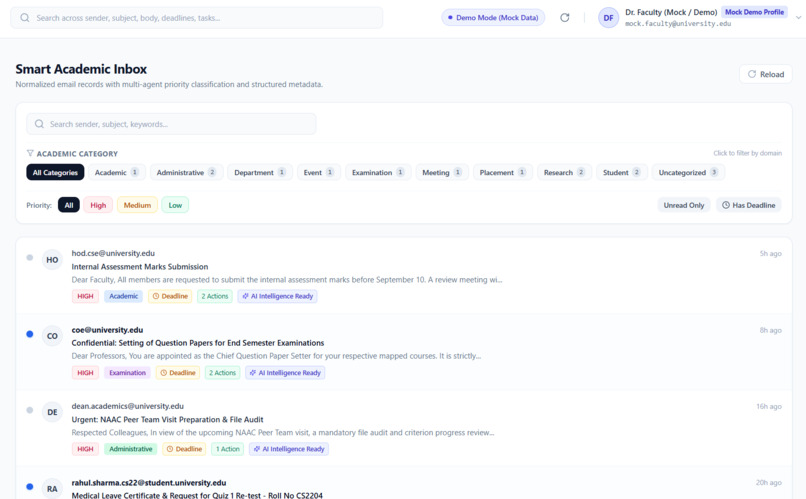The image size is (806, 499).
Task: Filter by the Event category chip
Action: [x=319, y=172]
